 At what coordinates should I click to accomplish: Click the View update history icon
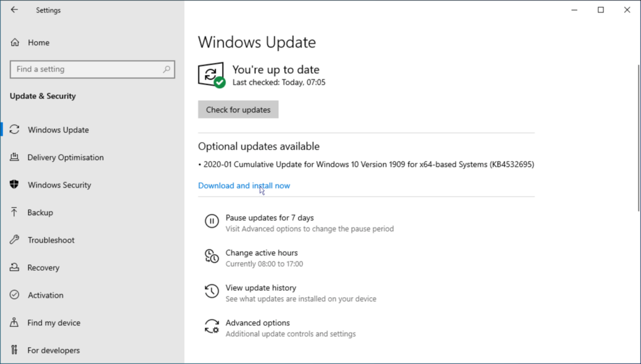tap(212, 291)
